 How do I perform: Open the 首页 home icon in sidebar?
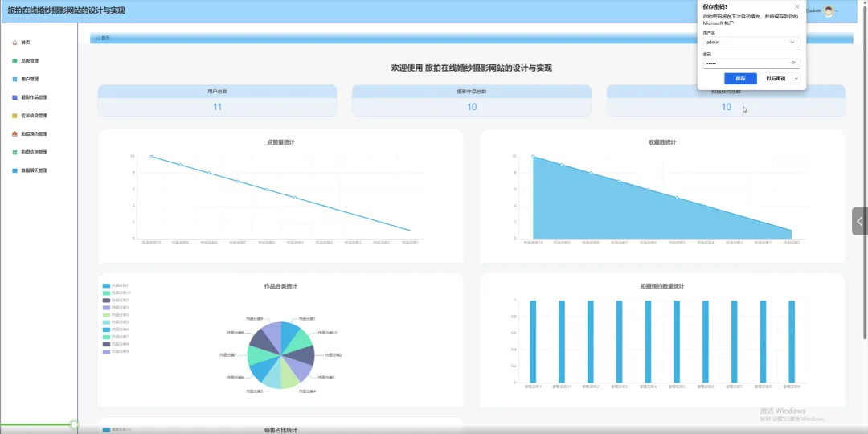15,43
